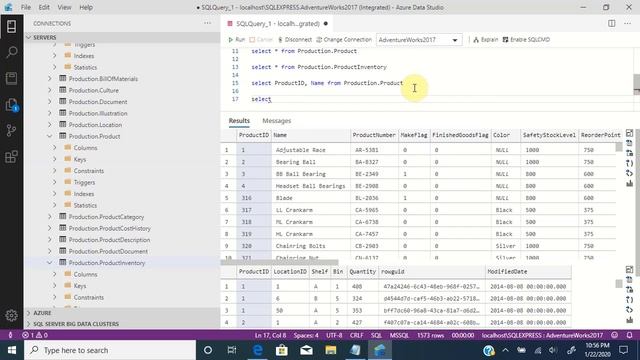640x360 pixels.
Task: Click the ModifiedDate column header
Action: [529, 271]
